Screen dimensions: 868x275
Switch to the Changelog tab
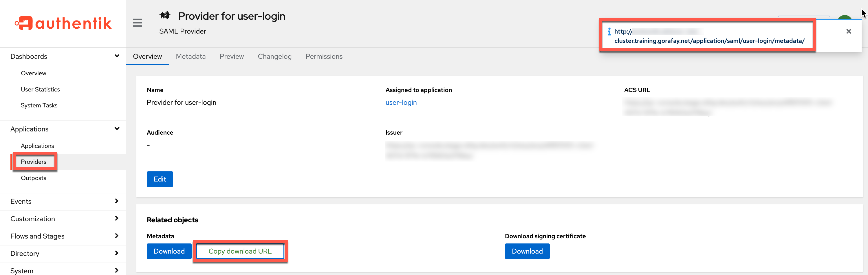tap(275, 56)
